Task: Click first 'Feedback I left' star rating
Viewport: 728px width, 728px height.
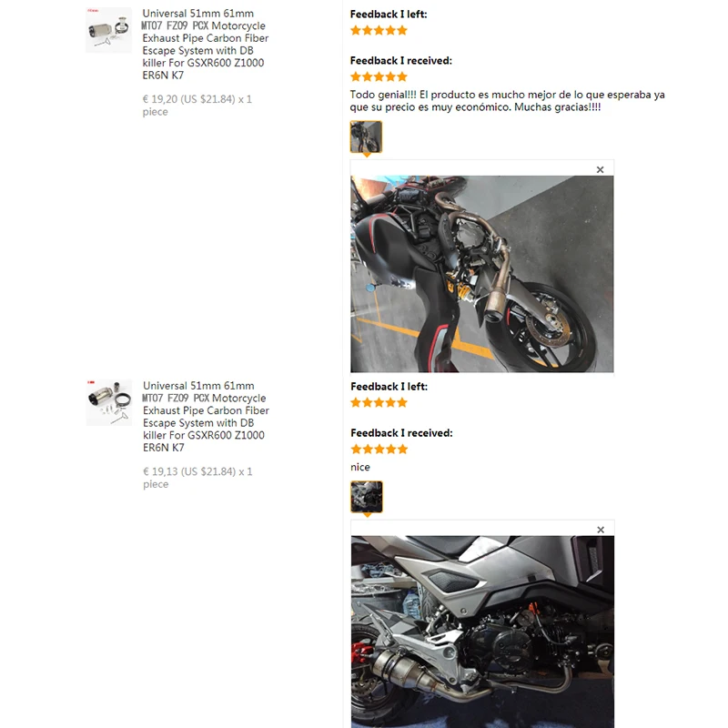Action: [x=379, y=31]
